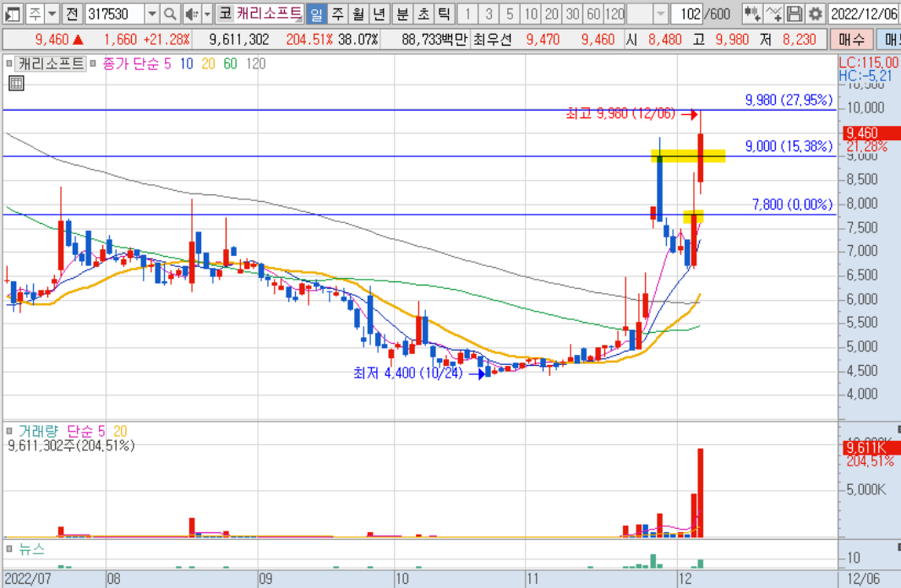The image size is (901, 588).
Task: Switch the chart to 분 (minute) period
Action: (x=402, y=14)
